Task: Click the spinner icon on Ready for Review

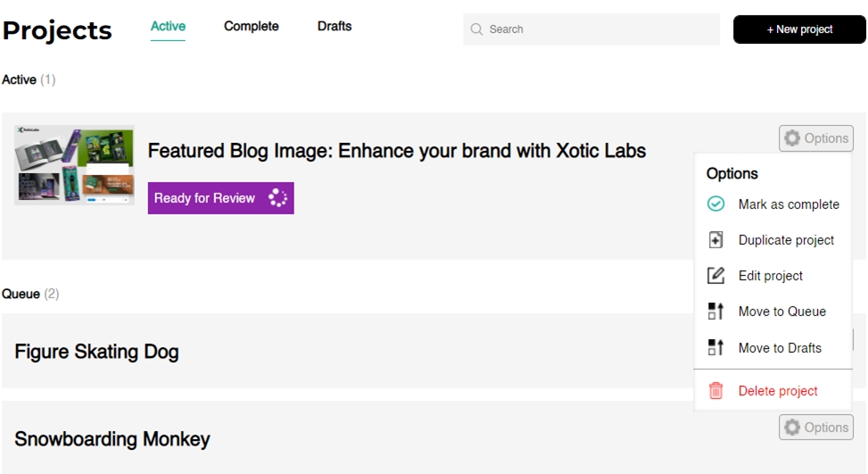Action: pos(278,197)
